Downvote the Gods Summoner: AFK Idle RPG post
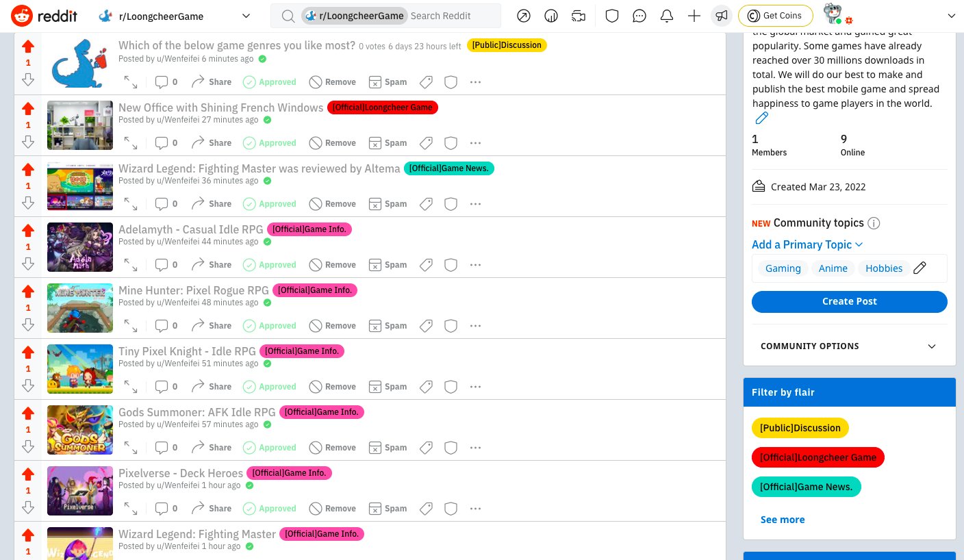The width and height of the screenshot is (964, 560). click(28, 446)
